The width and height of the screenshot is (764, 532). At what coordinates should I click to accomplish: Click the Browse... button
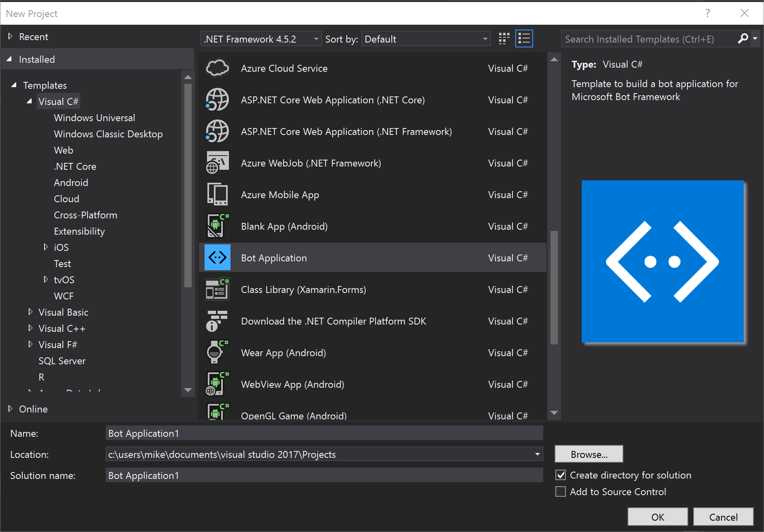(589, 454)
